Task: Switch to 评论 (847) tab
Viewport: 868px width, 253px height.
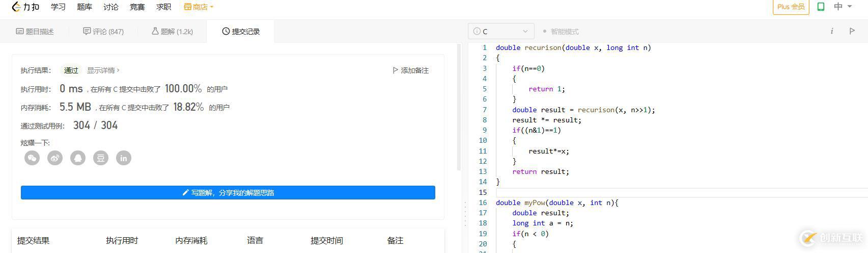Action: click(x=103, y=32)
